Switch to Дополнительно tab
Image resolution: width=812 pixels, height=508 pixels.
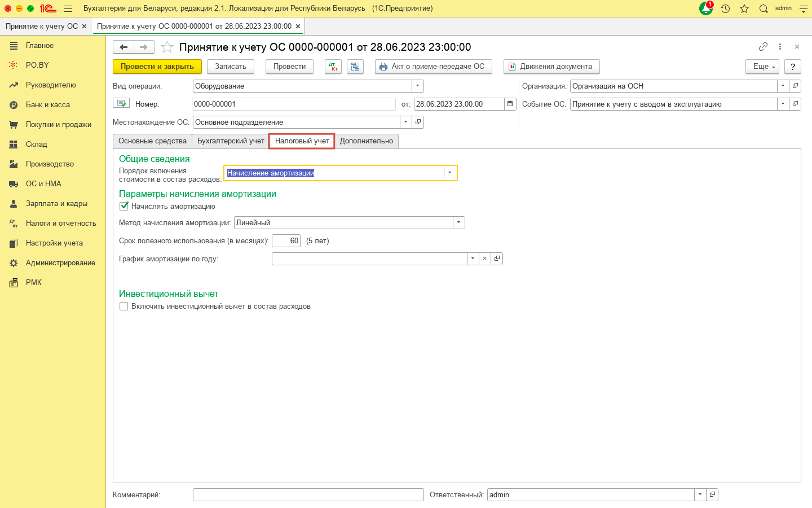pyautogui.click(x=367, y=141)
